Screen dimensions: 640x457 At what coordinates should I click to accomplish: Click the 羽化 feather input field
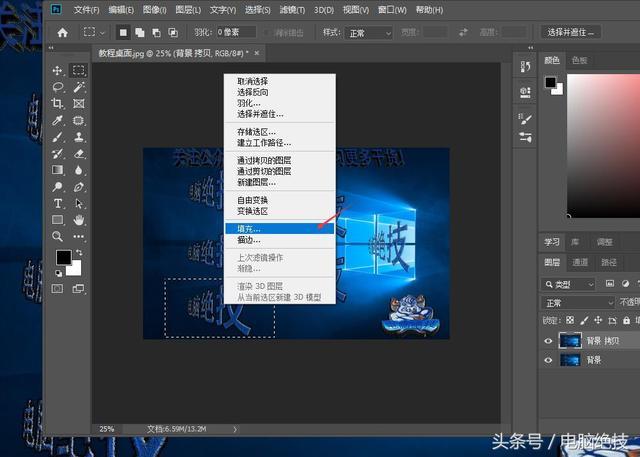(236, 32)
